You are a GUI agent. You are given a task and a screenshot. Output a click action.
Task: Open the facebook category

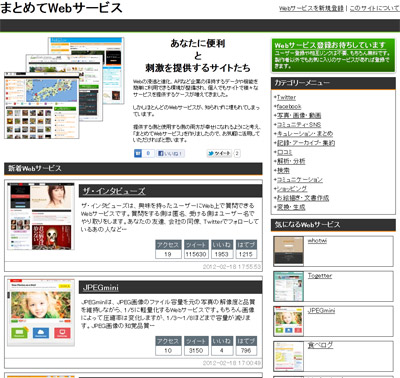(289, 106)
